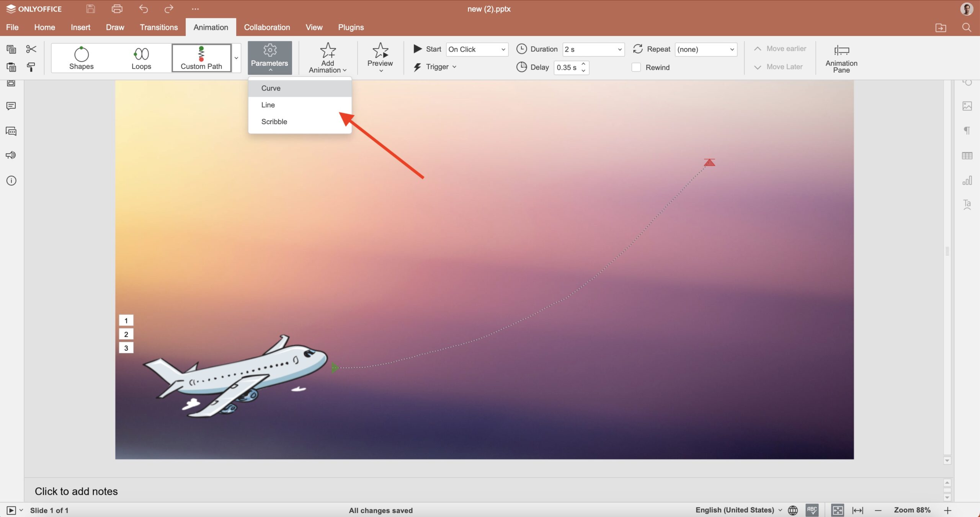The image size is (980, 517).
Task: Click the Search magnifier icon
Action: (967, 27)
